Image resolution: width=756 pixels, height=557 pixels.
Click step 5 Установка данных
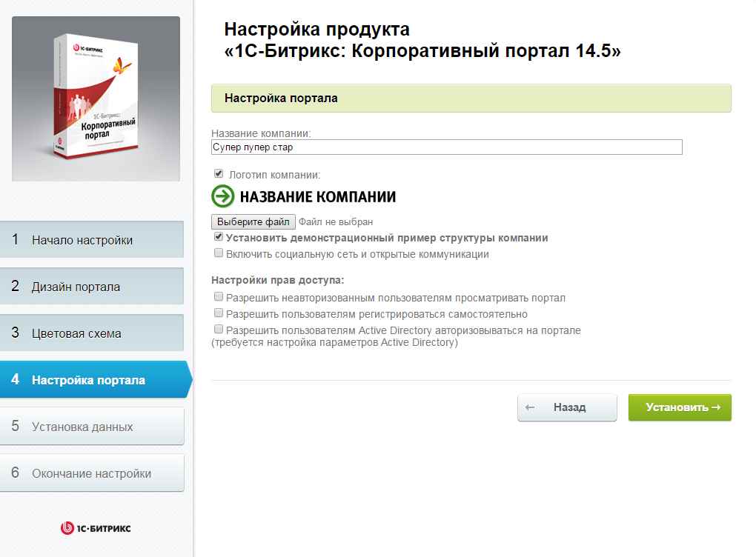[92, 427]
